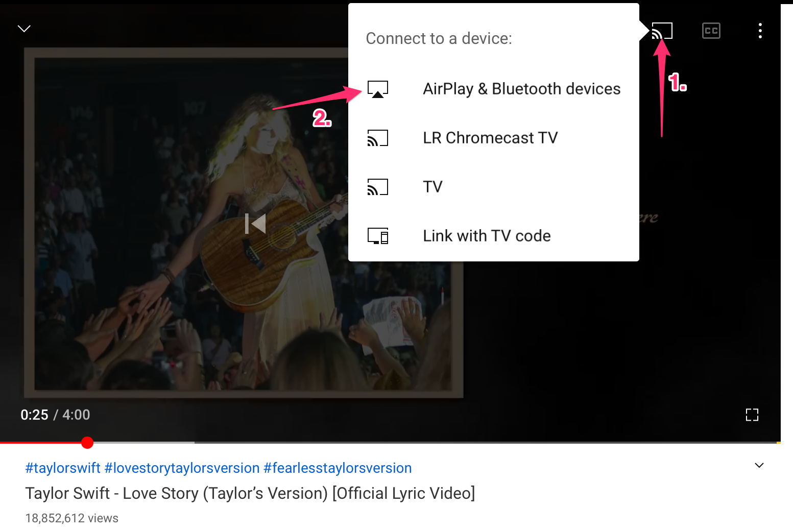Open the #fearlesstaylorsversion hashtag link
Viewport: 793px width, 532px height.
pos(337,468)
